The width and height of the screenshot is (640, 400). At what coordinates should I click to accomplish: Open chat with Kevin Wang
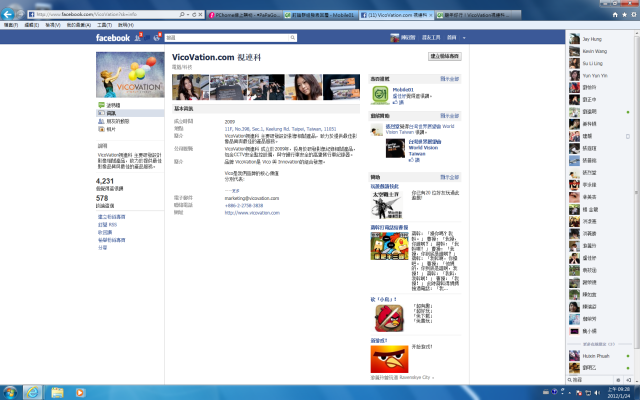click(x=598, y=51)
